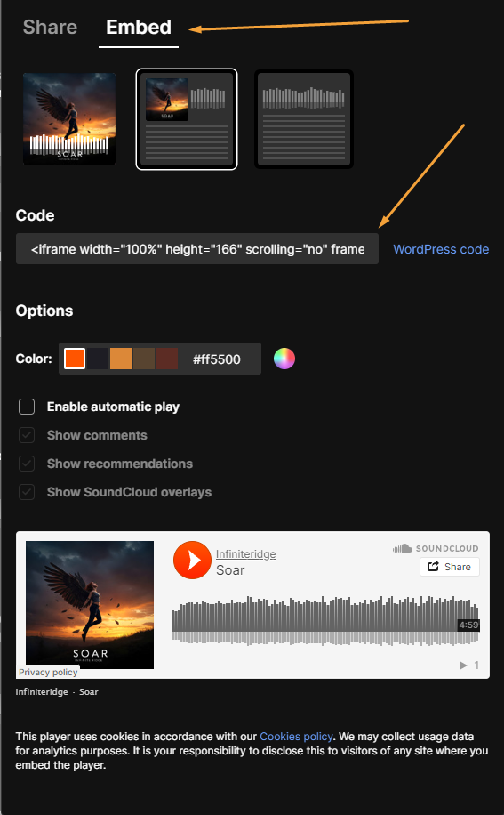The height and width of the screenshot is (815, 504).
Task: Select the classic player with artwork style
Action: tap(187, 119)
